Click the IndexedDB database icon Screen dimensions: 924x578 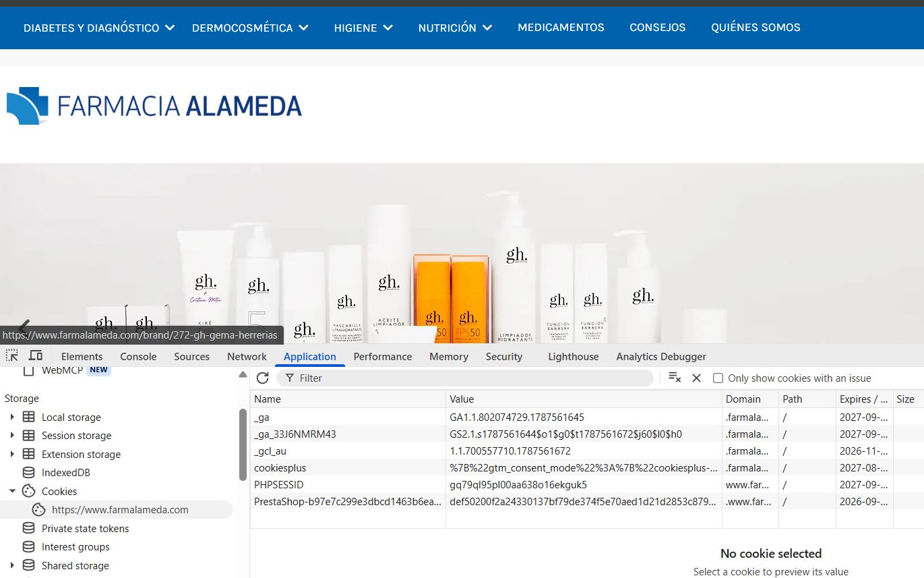28,472
